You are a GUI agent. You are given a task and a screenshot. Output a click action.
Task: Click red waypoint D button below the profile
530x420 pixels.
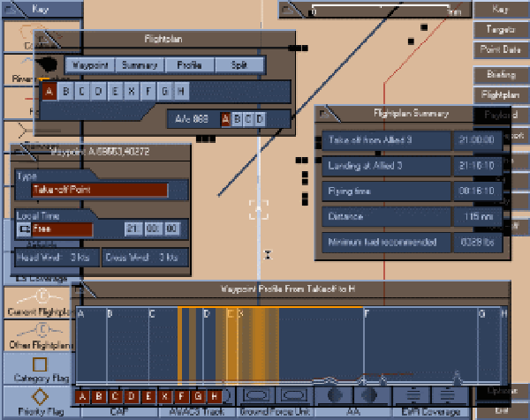pos(132,397)
